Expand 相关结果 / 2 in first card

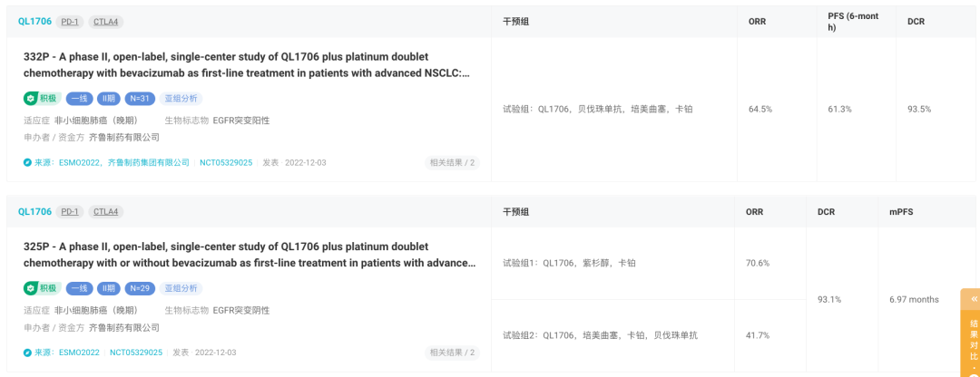coord(453,162)
